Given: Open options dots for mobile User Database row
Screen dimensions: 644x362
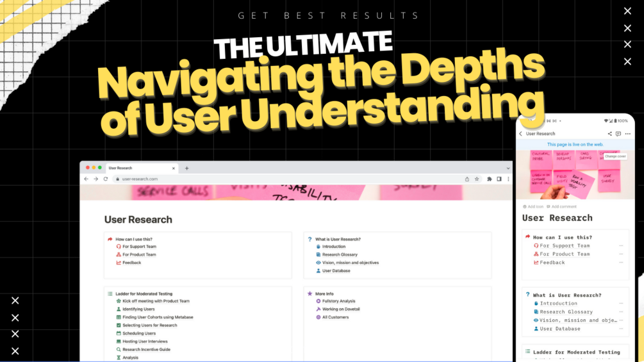Looking at the screenshot, I should (x=621, y=329).
